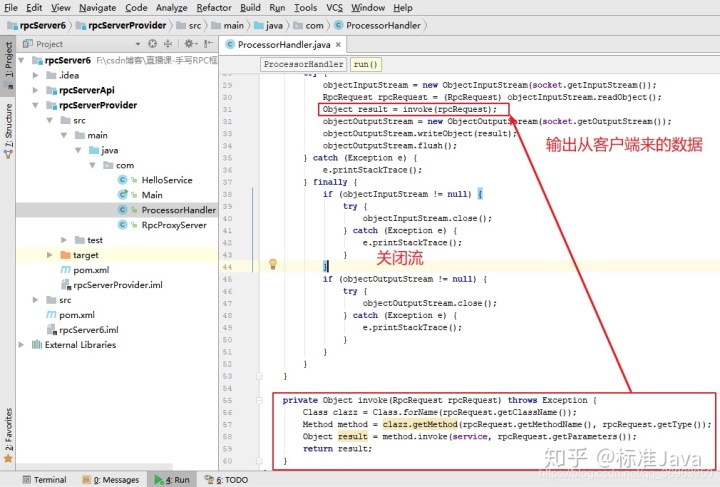Viewport: 720px width, 487px height.
Task: Open the Navigate menu
Action: 97,8
